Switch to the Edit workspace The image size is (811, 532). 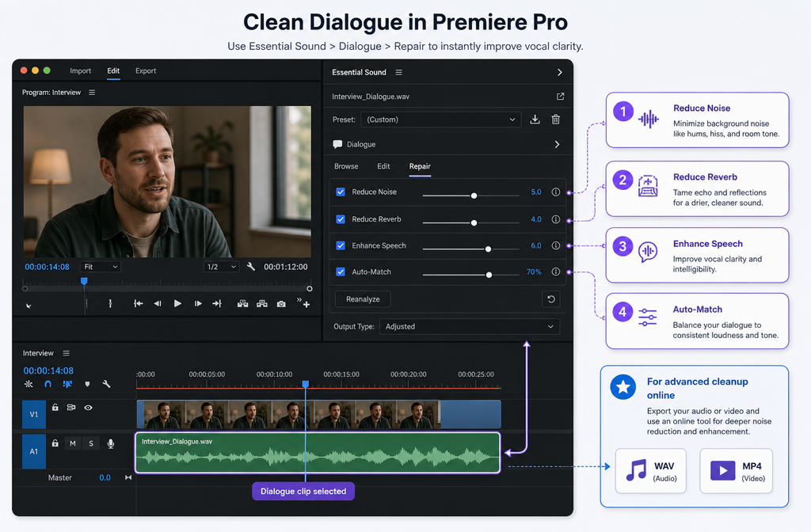(x=113, y=70)
